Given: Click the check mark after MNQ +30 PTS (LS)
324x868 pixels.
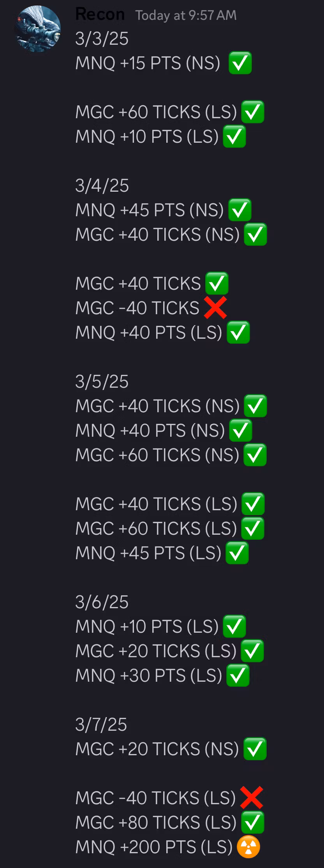Looking at the screenshot, I should (238, 675).
